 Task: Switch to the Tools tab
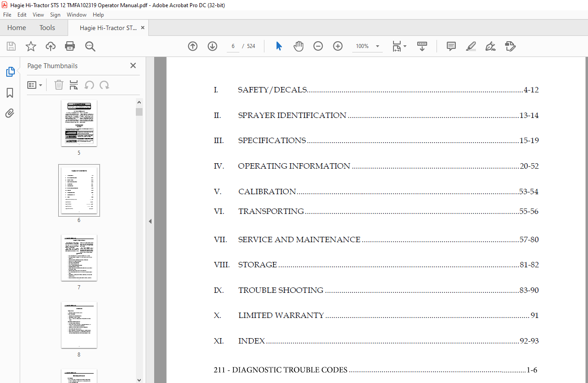click(x=47, y=28)
